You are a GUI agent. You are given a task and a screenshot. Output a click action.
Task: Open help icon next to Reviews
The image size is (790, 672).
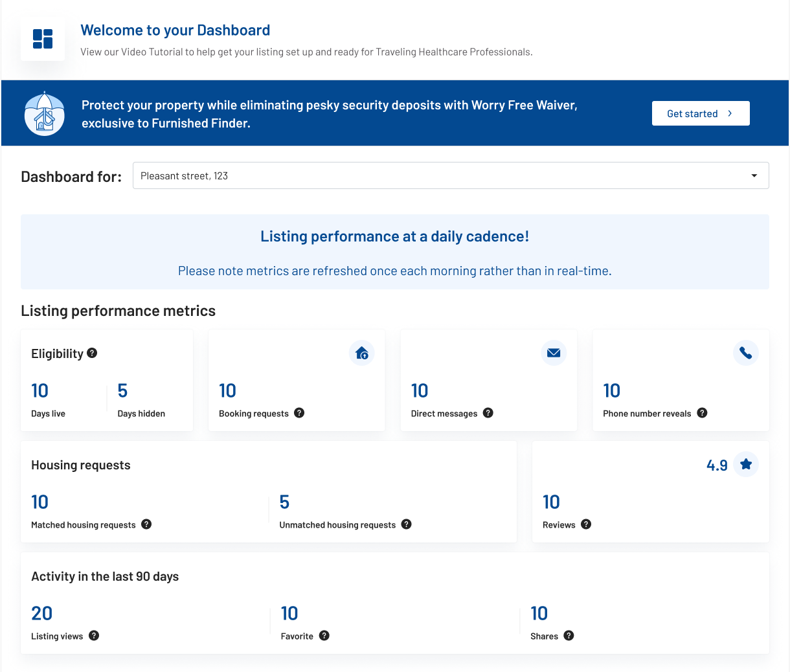[586, 524]
